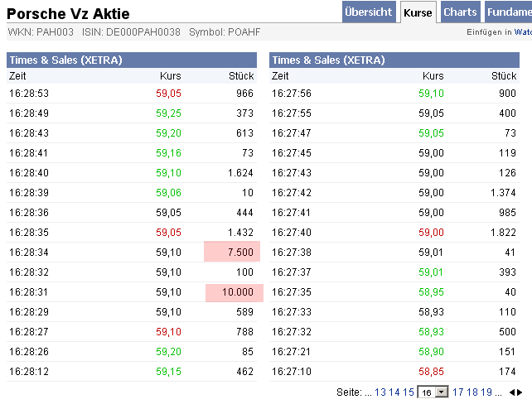
Task: Go to the next page using right arrow
Action: [x=520, y=392]
